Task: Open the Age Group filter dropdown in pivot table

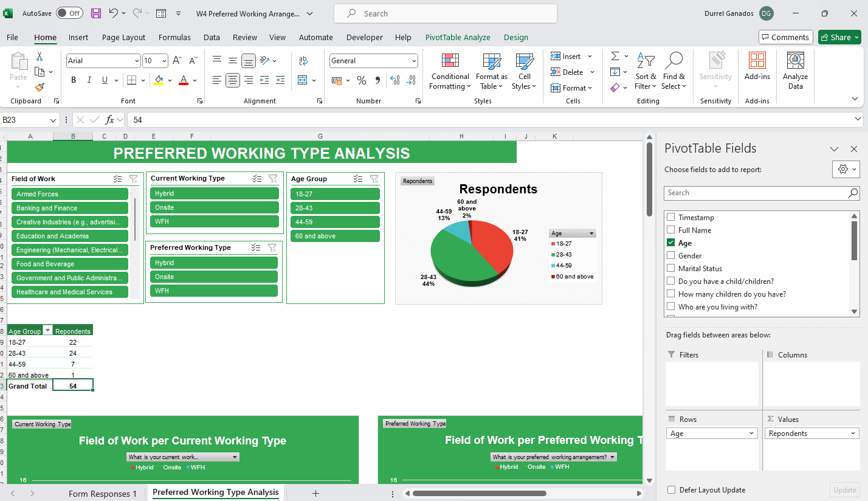Action: point(49,331)
